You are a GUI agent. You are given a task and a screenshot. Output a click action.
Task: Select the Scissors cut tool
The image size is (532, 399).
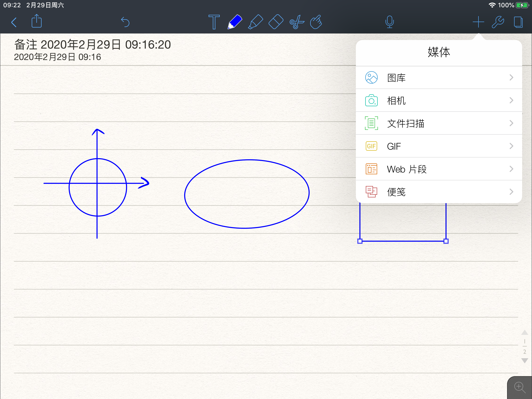(x=297, y=22)
